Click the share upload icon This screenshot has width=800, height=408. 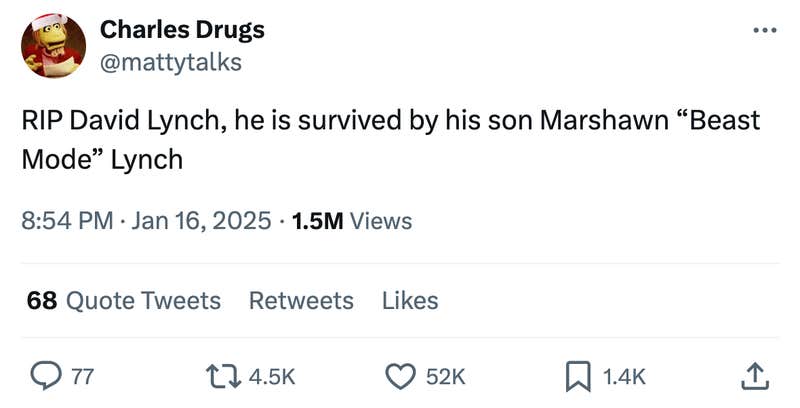(754, 376)
